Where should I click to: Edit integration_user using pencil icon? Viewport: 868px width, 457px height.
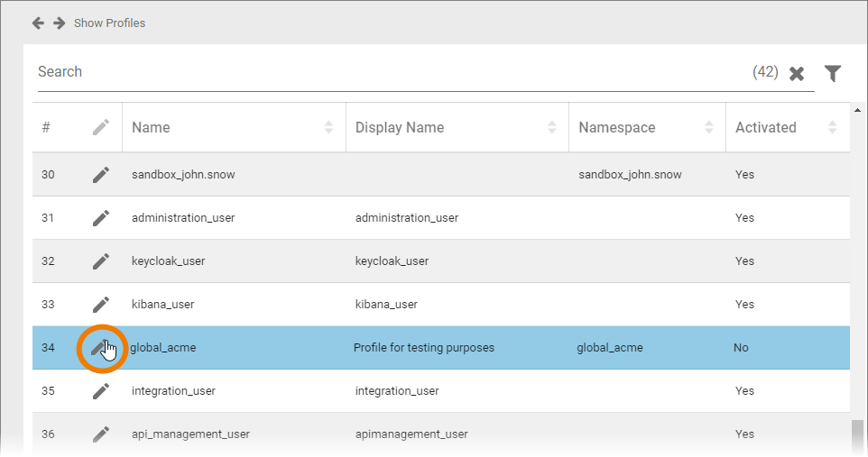click(101, 391)
